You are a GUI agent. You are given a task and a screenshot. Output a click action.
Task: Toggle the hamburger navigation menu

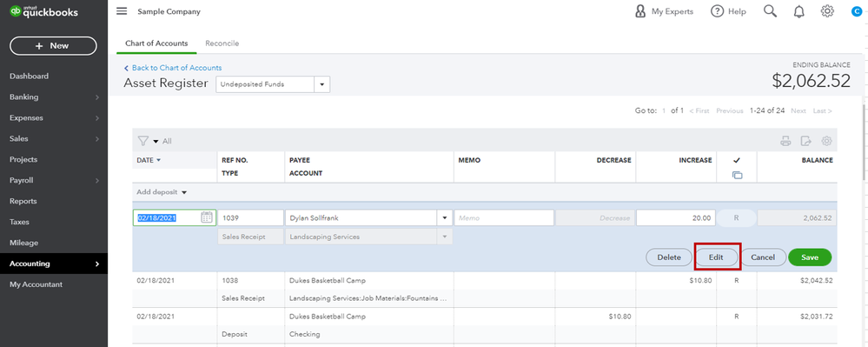coord(122,11)
